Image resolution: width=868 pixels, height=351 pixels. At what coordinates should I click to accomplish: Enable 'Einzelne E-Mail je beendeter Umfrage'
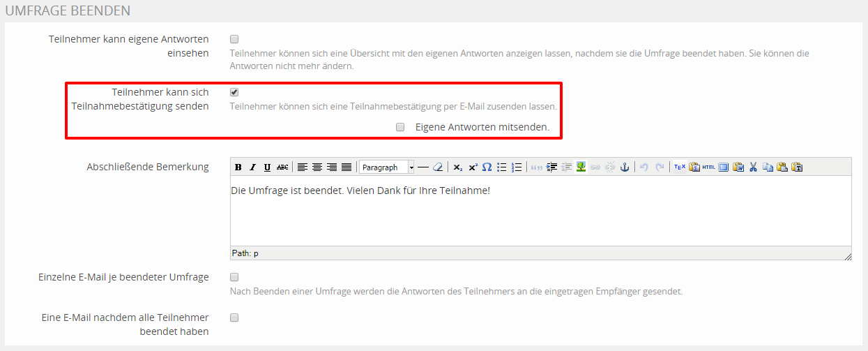click(x=234, y=277)
